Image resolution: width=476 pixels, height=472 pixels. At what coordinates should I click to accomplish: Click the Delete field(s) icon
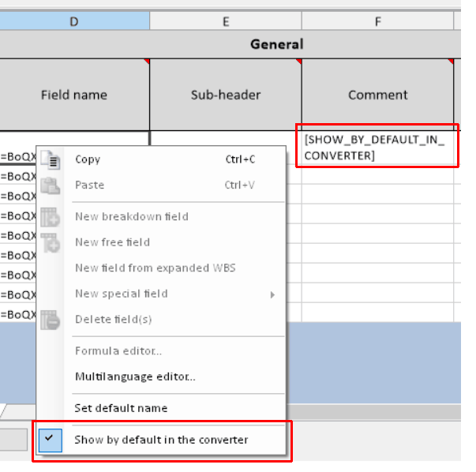coord(50,320)
